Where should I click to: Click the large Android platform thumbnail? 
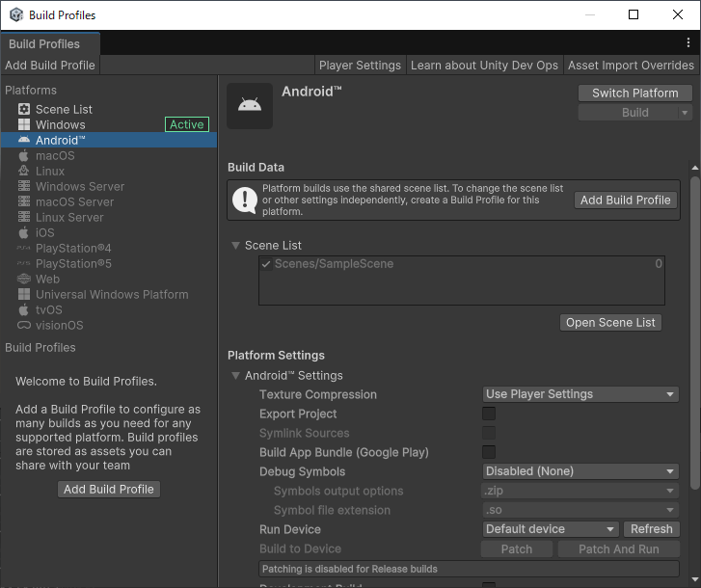[x=250, y=106]
